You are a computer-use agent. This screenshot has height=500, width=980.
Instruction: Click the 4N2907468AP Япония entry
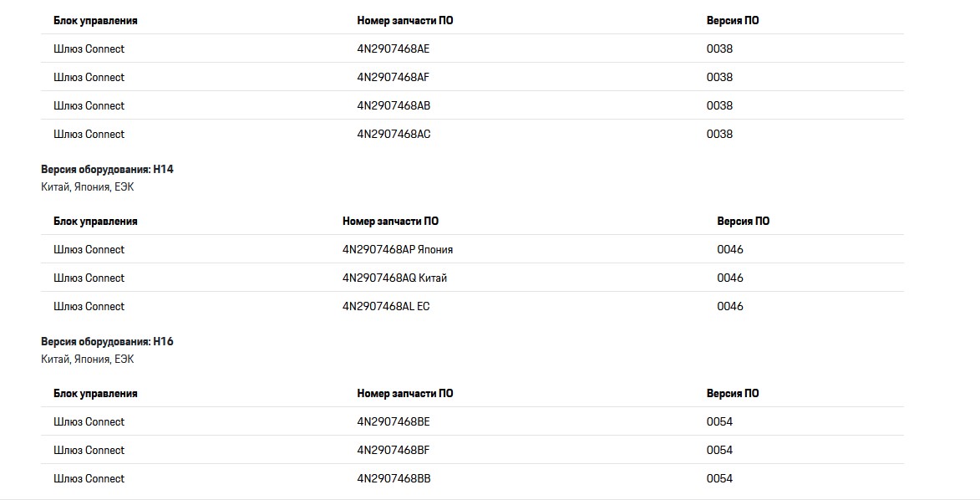point(398,249)
